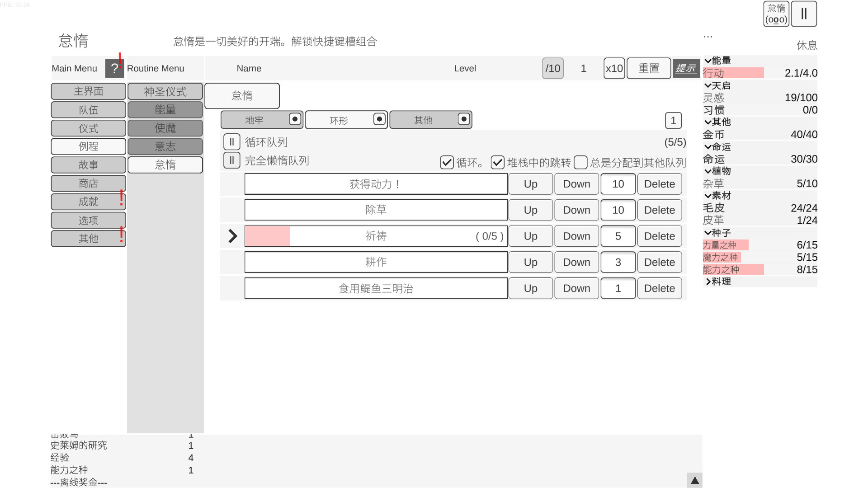Enable 总是分配到其他队列 option
868x488 pixels.
pyautogui.click(x=580, y=163)
